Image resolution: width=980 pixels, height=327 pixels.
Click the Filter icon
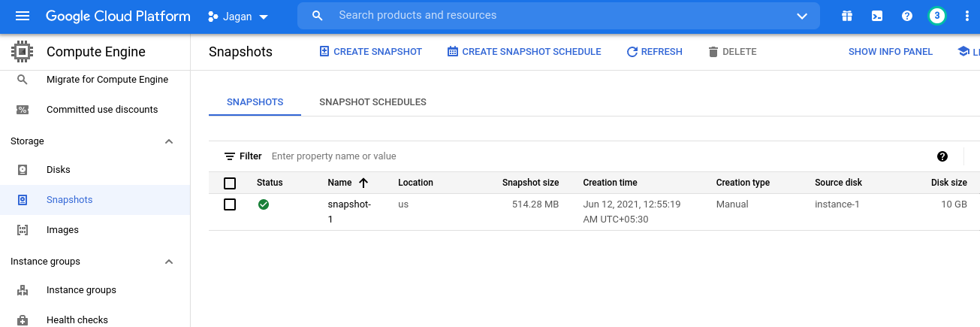(230, 156)
